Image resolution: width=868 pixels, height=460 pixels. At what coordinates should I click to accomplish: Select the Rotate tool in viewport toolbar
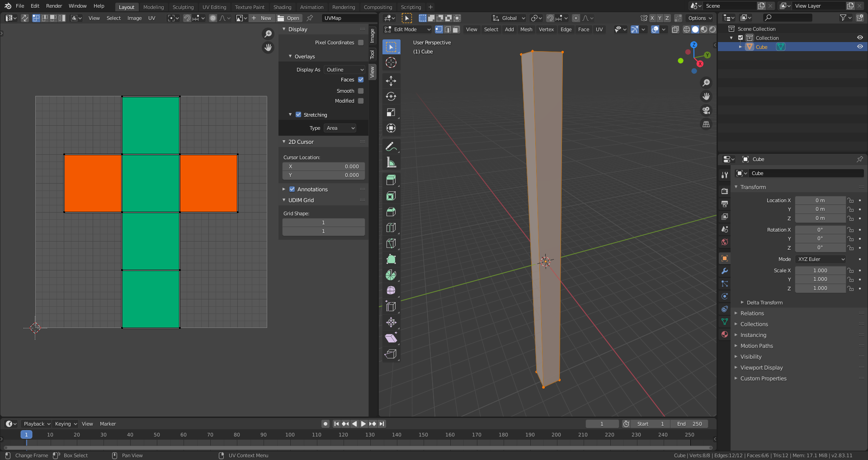click(x=391, y=97)
